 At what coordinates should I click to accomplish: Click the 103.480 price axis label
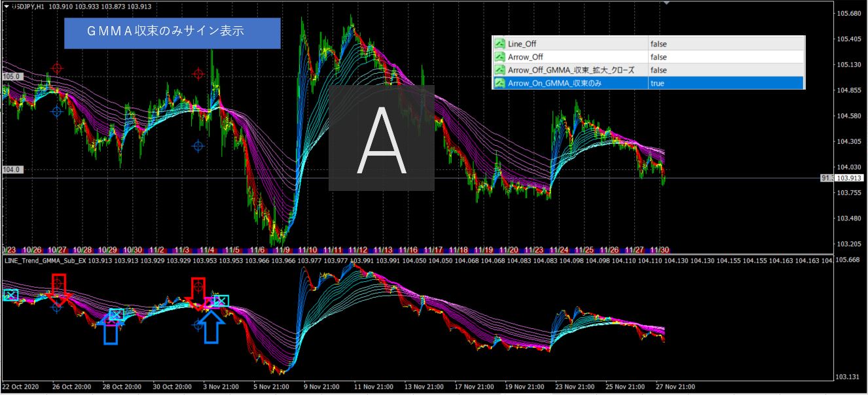(x=850, y=218)
